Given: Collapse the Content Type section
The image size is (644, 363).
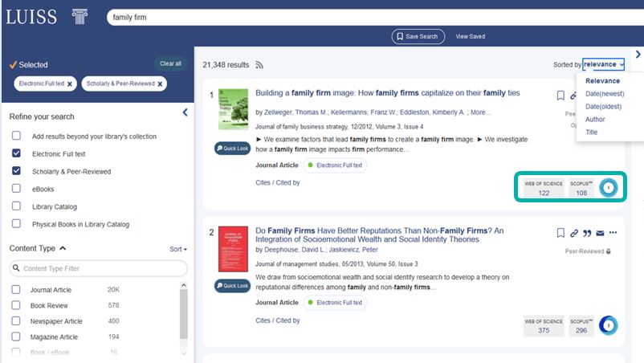Looking at the screenshot, I should coord(63,249).
